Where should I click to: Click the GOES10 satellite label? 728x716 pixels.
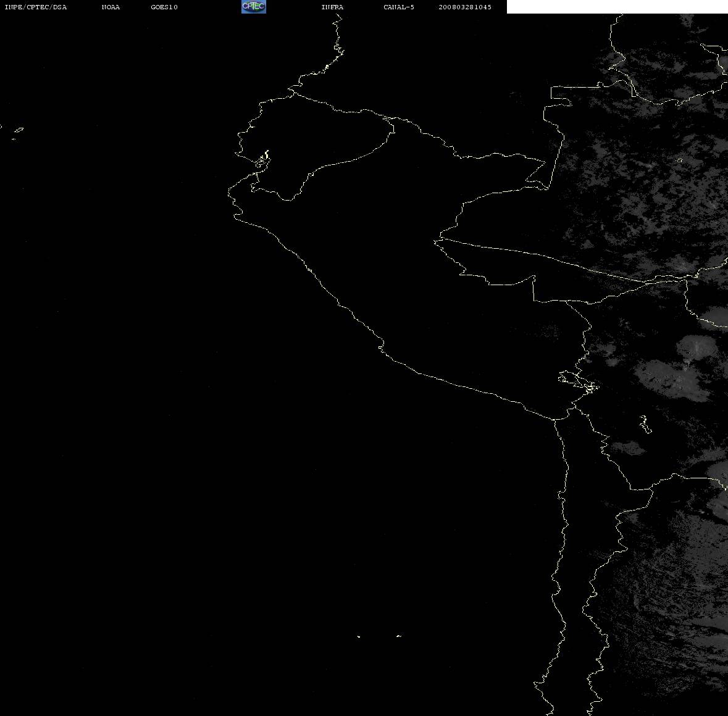164,7
